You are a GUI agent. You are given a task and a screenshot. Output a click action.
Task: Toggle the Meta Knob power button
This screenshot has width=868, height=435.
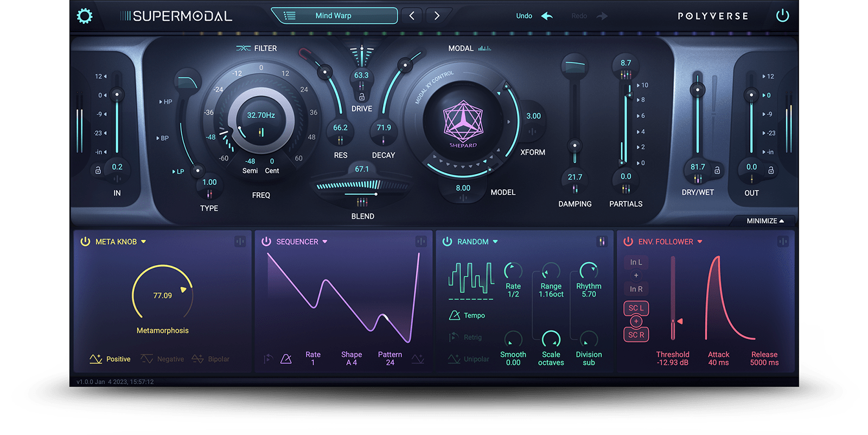[85, 242]
